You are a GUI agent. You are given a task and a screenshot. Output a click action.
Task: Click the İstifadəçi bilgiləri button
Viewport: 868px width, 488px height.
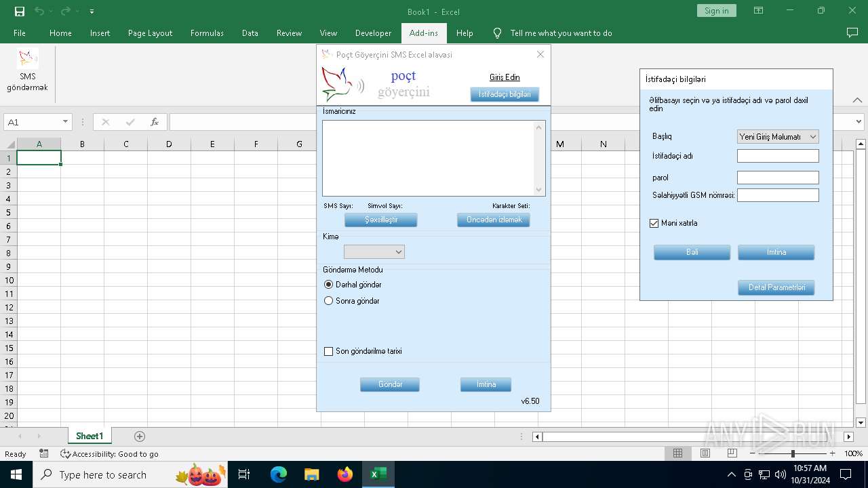(505, 94)
